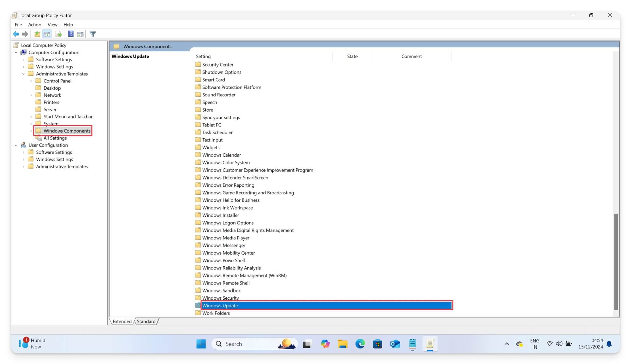This screenshot has width=631, height=364.
Task: Open Notepad from the taskbar
Action: pos(412,344)
